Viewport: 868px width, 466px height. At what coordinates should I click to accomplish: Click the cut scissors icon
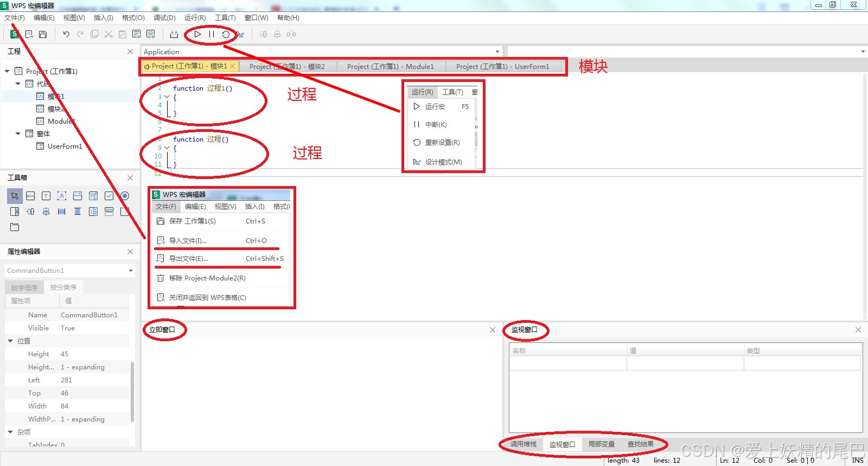coord(108,34)
